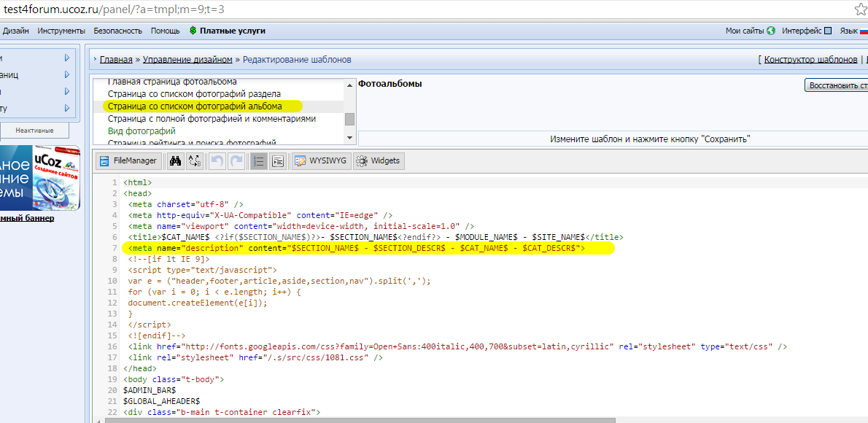
Task: Click the template list scroll-up arrow
Action: [x=349, y=85]
